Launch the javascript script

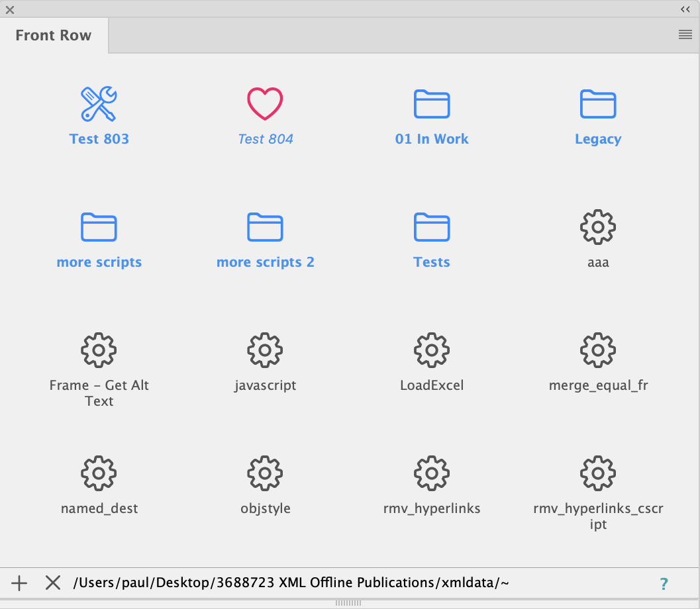pos(265,350)
